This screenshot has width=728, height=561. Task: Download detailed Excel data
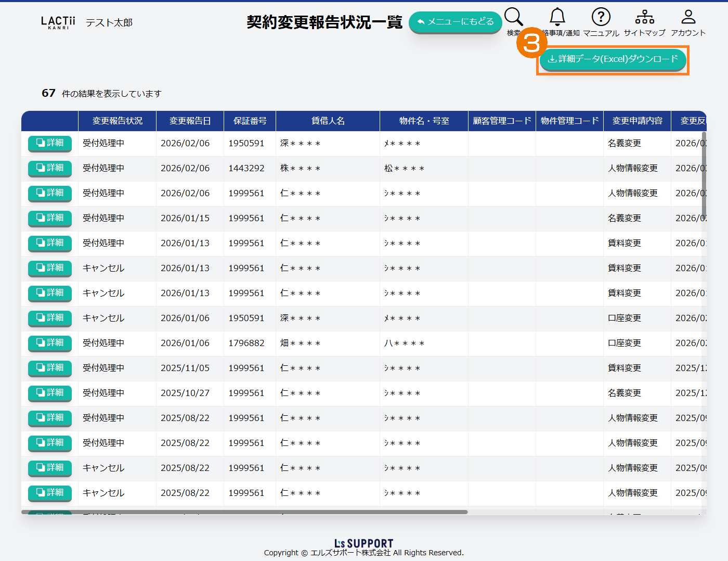(613, 59)
